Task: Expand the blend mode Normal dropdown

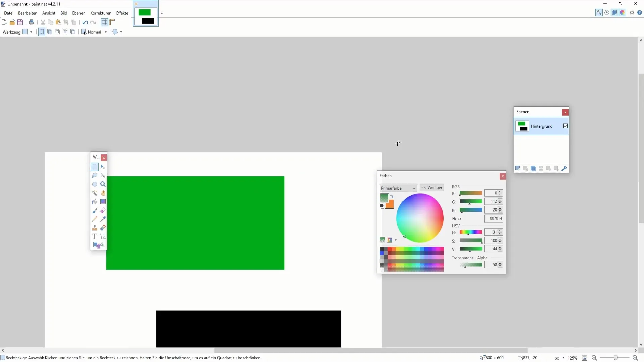Action: (x=106, y=32)
